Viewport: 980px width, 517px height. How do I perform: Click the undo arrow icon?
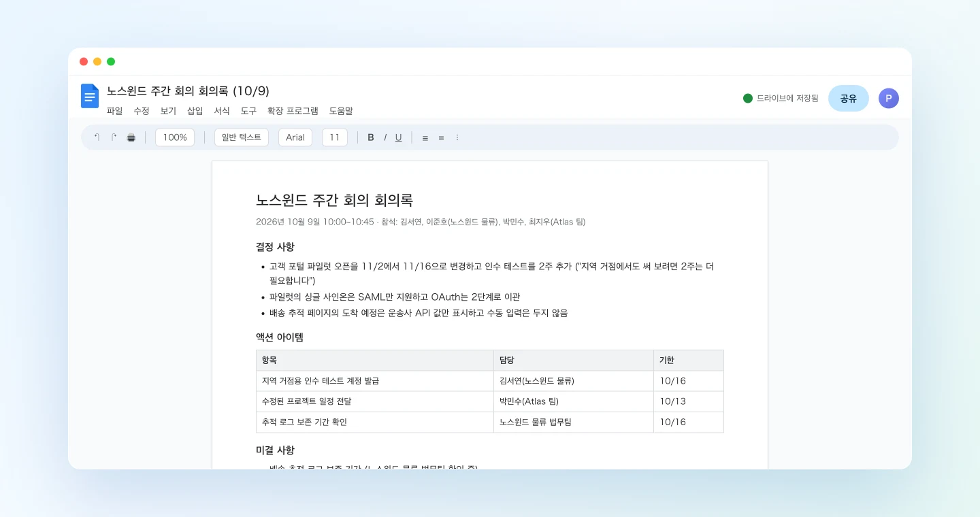97,137
